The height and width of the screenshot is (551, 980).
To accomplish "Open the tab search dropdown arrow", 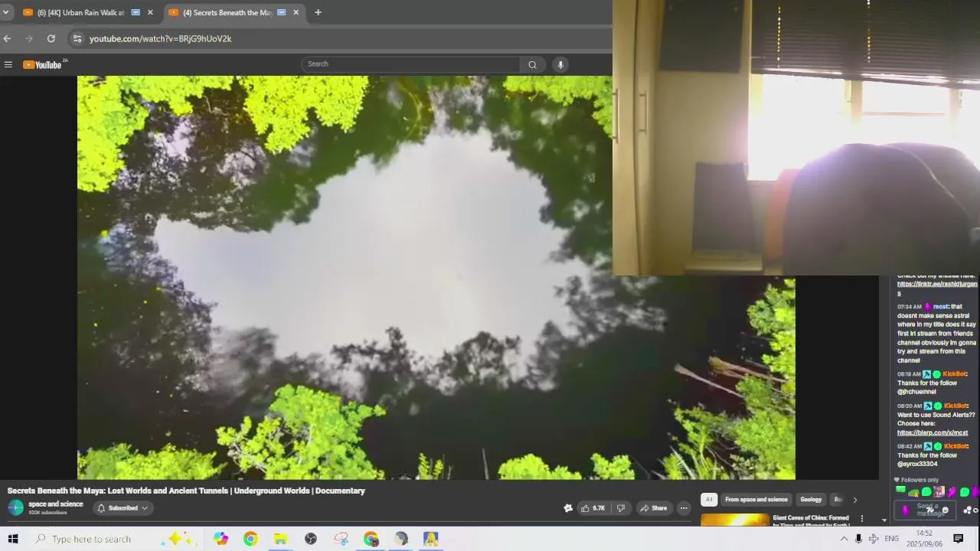I will tap(5, 12).
